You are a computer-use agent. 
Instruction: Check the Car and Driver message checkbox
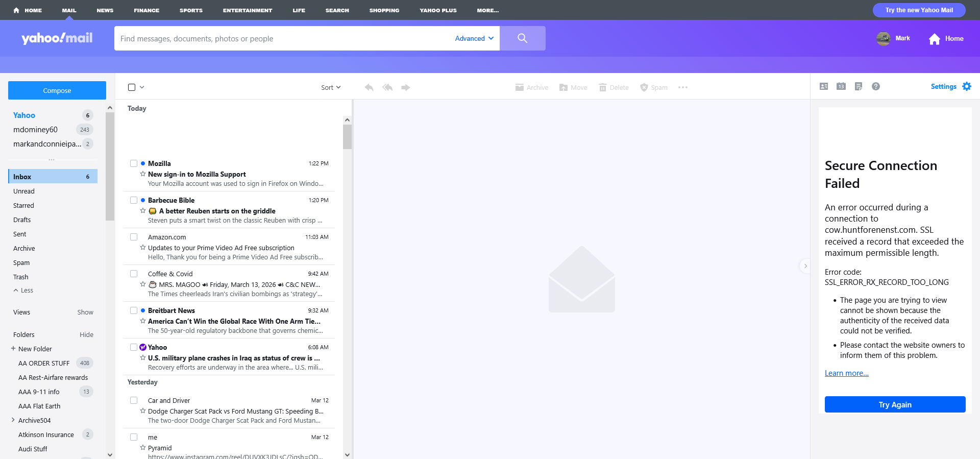tap(134, 400)
